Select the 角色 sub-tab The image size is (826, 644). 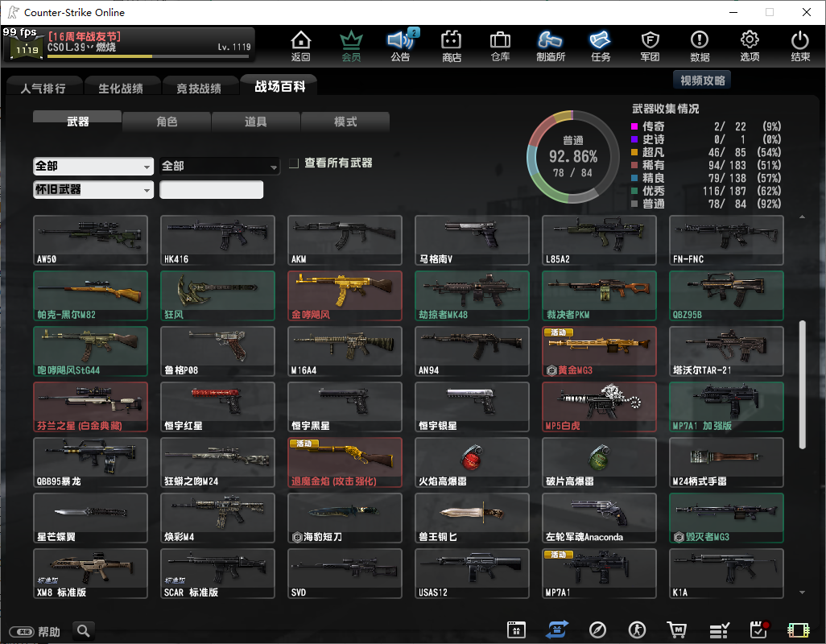(167, 122)
